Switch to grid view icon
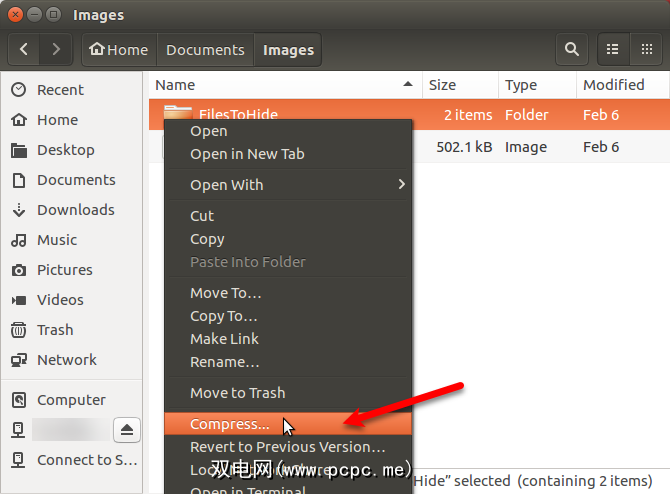 pyautogui.click(x=646, y=49)
